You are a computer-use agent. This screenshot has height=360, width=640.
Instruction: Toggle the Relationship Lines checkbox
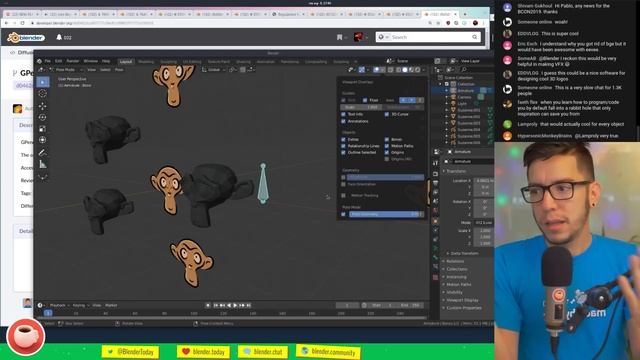tap(343, 146)
